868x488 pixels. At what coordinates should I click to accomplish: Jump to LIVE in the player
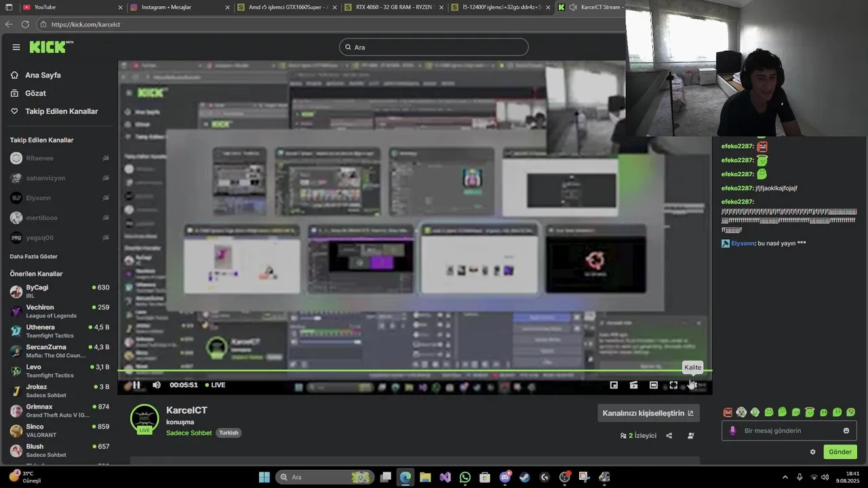[215, 385]
